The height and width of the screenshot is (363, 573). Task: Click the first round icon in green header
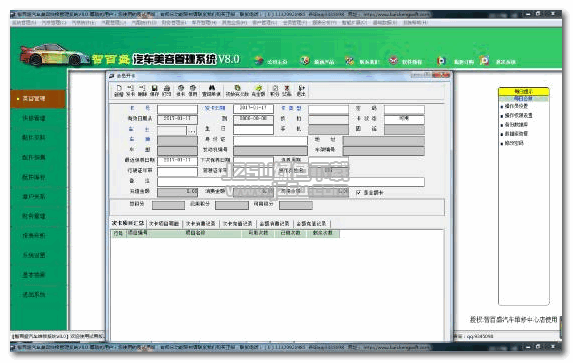click(x=259, y=61)
